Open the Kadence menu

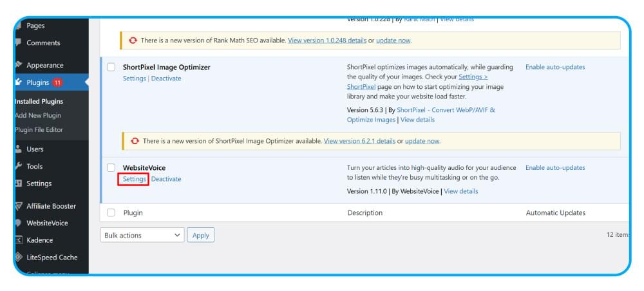click(39, 240)
